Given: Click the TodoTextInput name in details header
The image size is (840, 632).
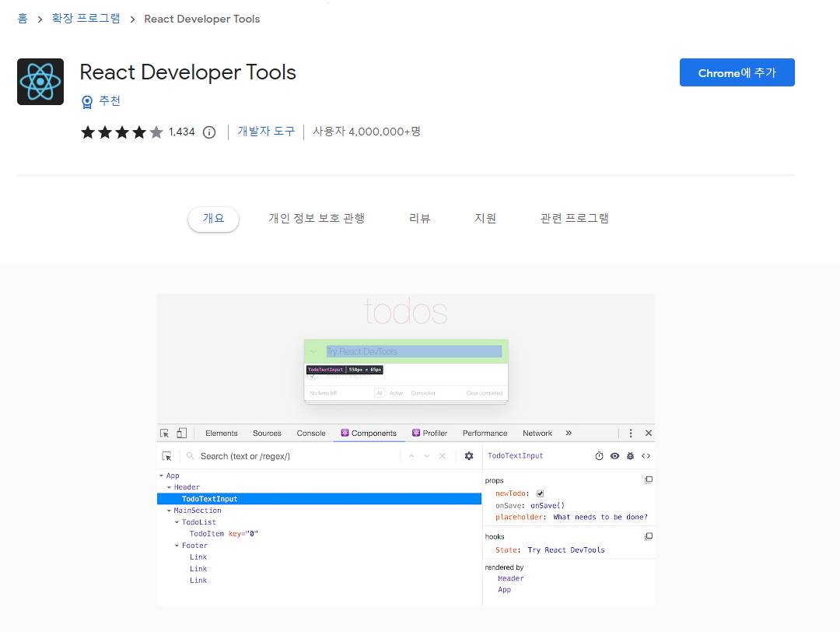Looking at the screenshot, I should coord(516,455).
